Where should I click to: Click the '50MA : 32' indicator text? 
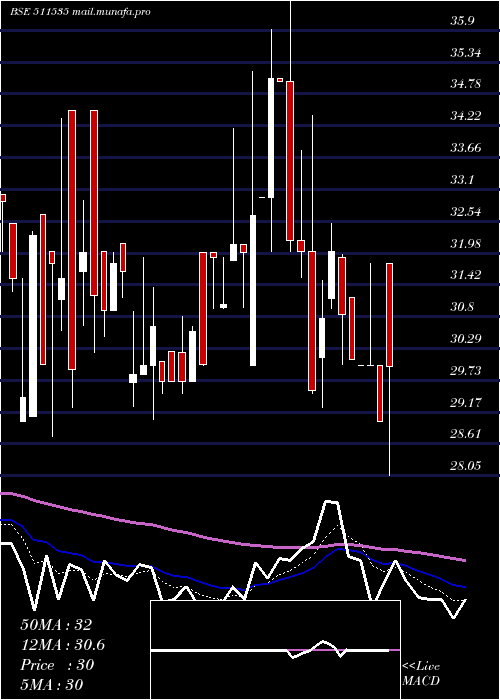click(56, 625)
